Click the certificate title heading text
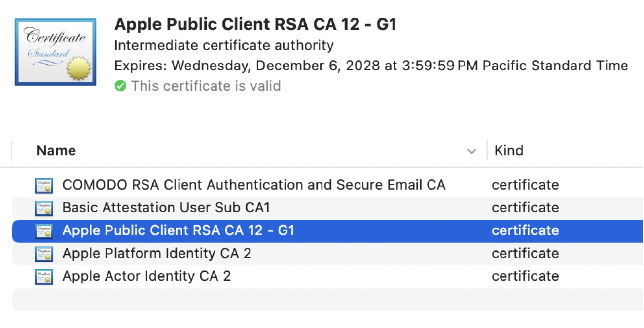Image resolution: width=644 pixels, height=328 pixels. coord(255,25)
